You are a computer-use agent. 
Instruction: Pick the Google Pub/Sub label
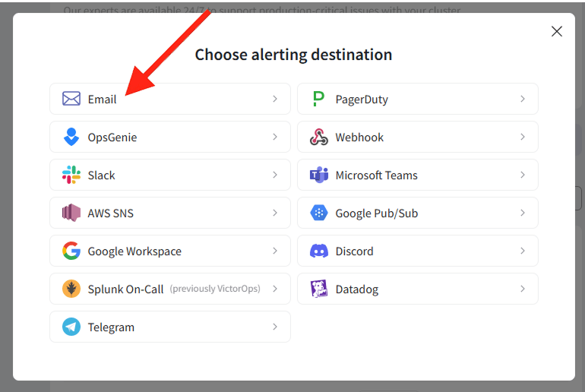tap(376, 213)
